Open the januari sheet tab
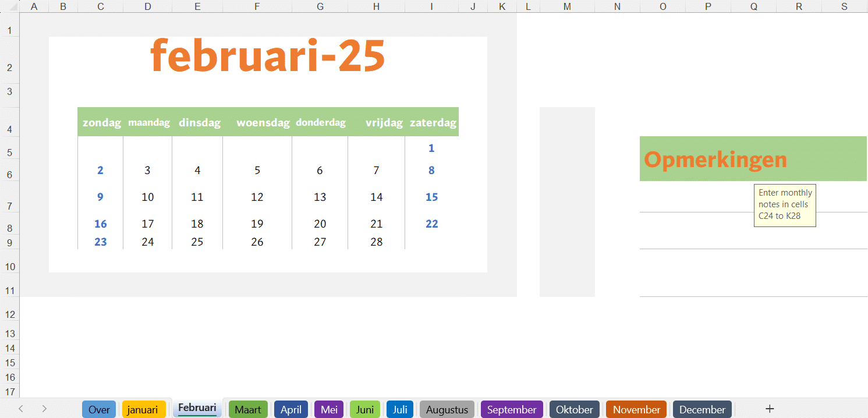 point(143,409)
